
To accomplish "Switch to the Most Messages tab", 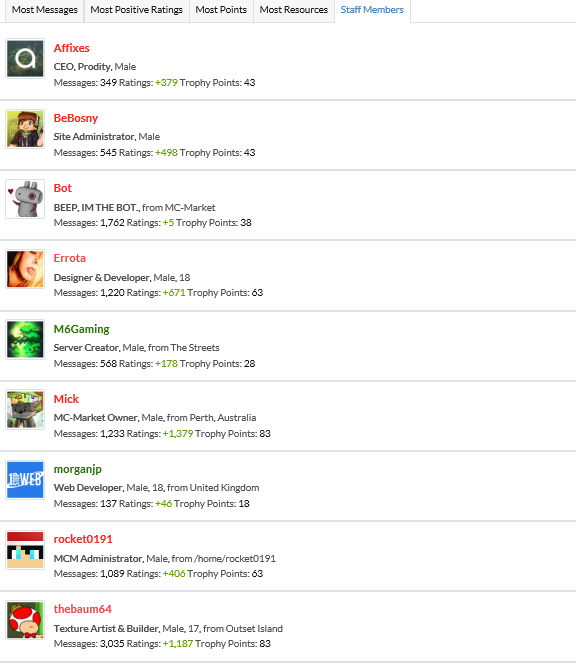I will click(44, 10).
